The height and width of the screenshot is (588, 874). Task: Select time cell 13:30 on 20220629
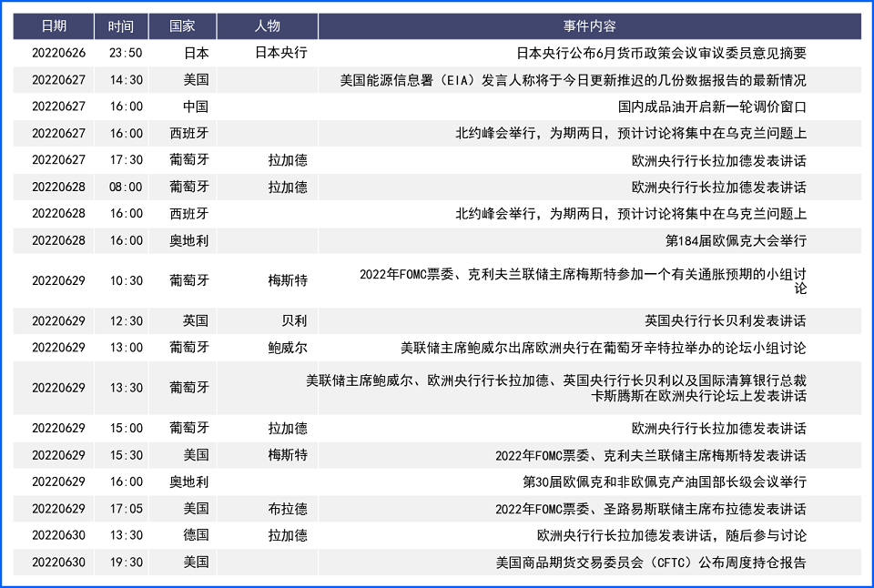tap(126, 388)
